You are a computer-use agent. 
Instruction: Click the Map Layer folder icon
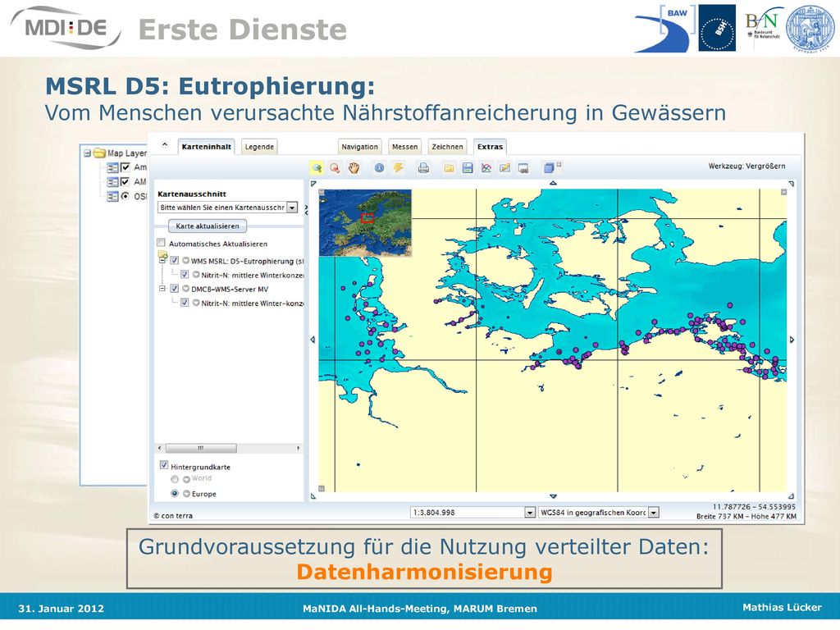pyautogui.click(x=99, y=153)
